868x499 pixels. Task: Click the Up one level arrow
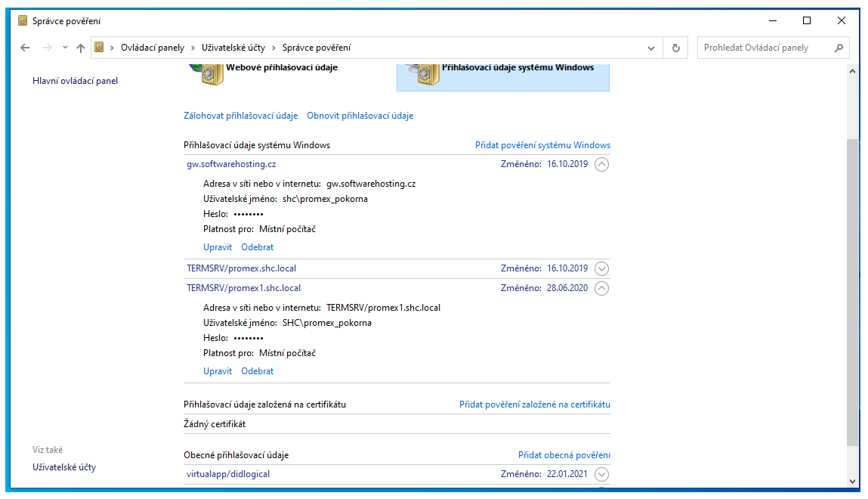coord(81,48)
